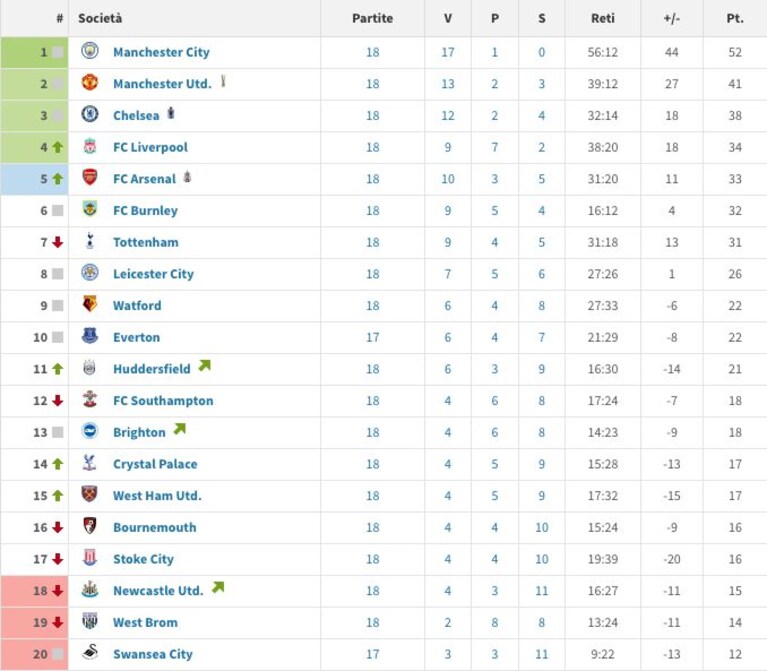This screenshot has height=671, width=767.
Task: Click the Tottenham cockerel crest icon
Action: point(90,241)
